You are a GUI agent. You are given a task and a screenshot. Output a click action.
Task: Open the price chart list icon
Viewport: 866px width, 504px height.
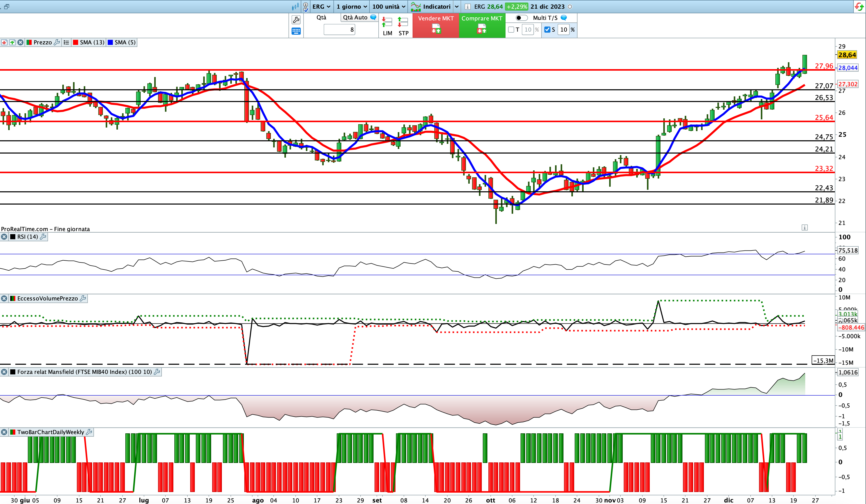66,42
